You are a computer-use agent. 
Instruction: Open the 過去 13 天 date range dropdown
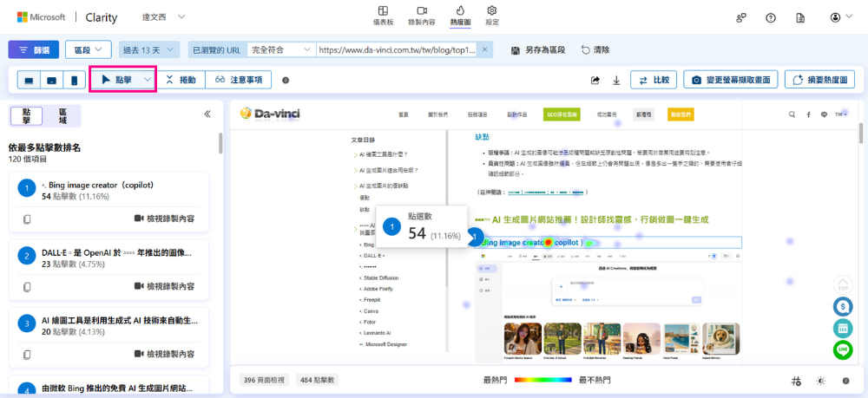point(149,49)
